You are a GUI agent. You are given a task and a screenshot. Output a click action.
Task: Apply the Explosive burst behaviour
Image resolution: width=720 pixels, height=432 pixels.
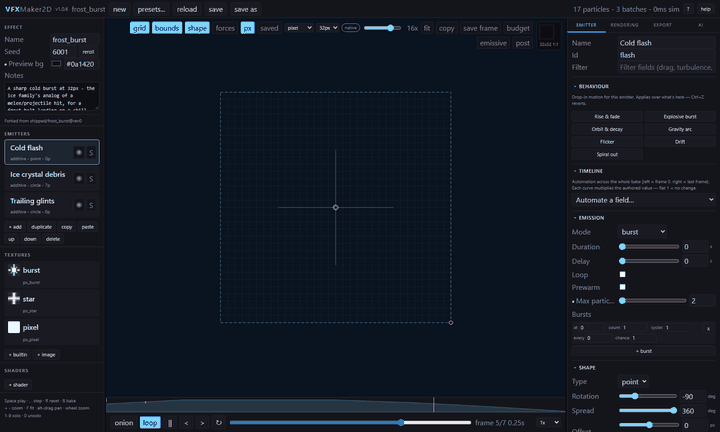pos(680,117)
